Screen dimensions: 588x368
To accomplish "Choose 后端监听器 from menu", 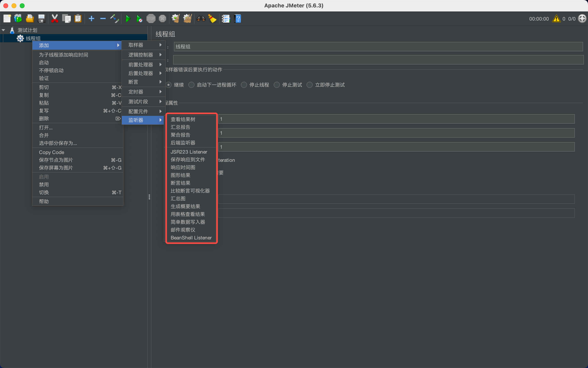I will pyautogui.click(x=192, y=143).
